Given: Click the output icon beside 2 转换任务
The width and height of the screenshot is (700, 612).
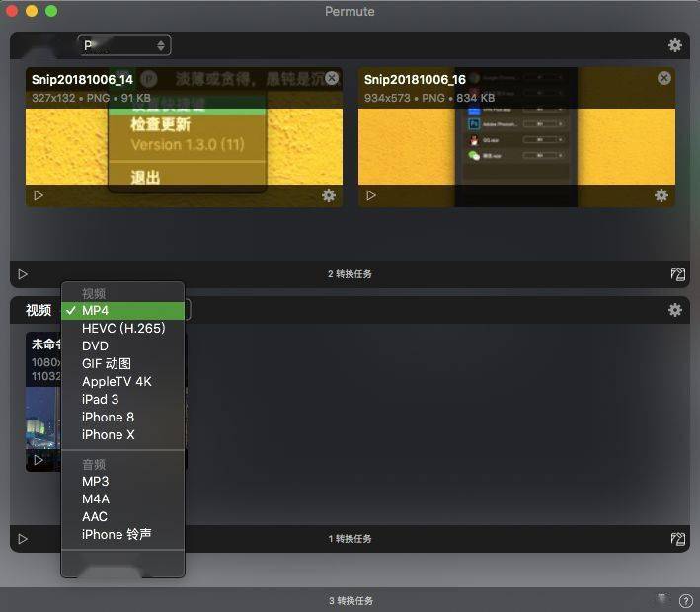Looking at the screenshot, I should 678,274.
